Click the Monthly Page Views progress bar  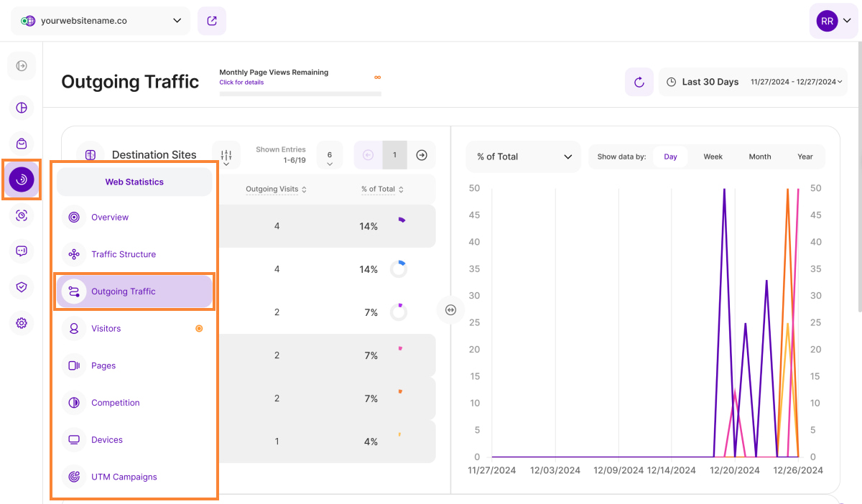(x=300, y=93)
